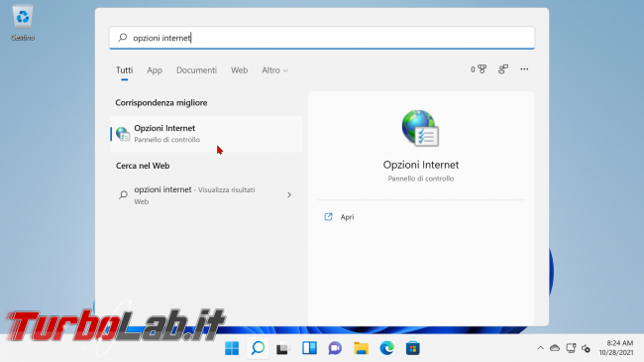Click the 'Cerca nel Web' heading
This screenshot has height=362, width=644.
click(143, 166)
